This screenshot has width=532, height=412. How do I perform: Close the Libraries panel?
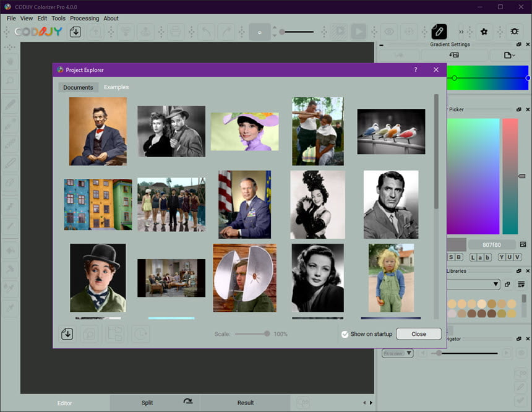(528, 271)
